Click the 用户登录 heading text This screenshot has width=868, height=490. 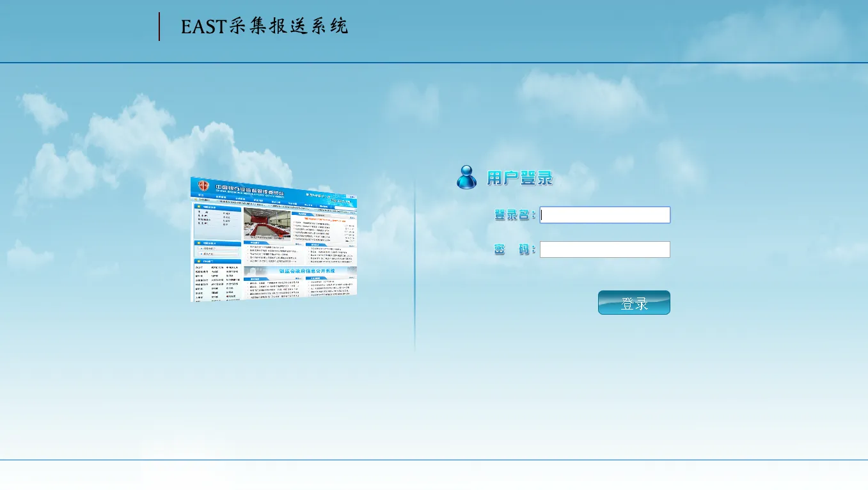coord(519,178)
